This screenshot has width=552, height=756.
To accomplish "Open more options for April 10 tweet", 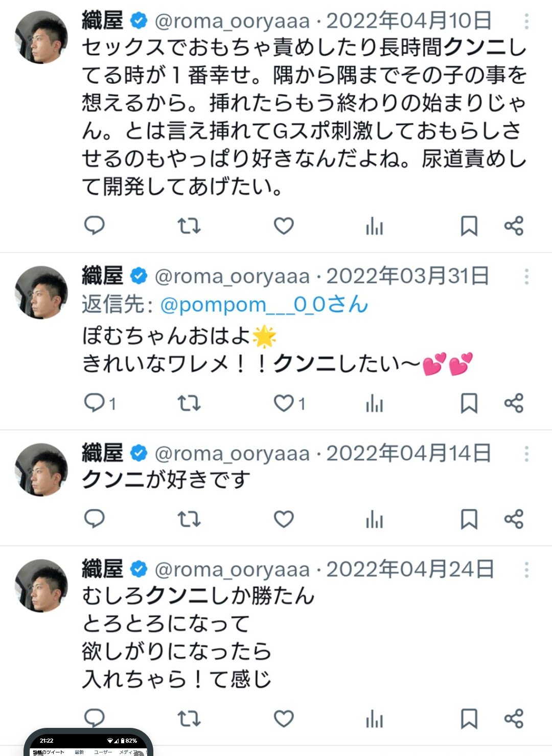I will (x=526, y=21).
